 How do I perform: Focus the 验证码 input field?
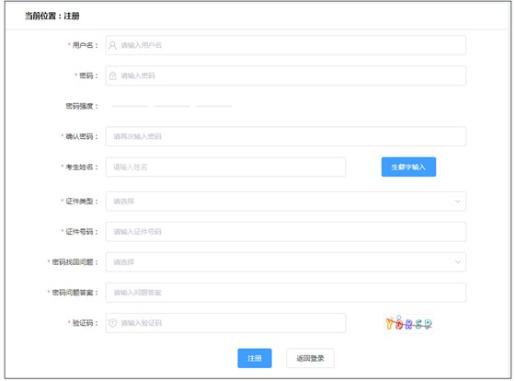point(226,323)
